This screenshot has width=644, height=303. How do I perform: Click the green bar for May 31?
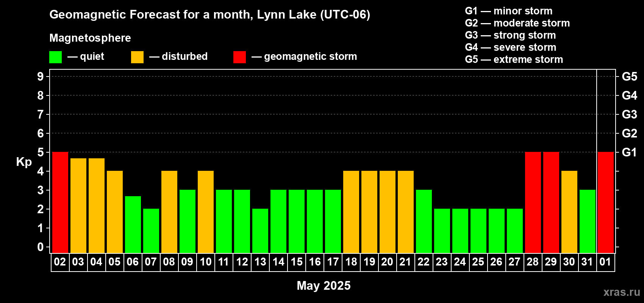click(588, 221)
